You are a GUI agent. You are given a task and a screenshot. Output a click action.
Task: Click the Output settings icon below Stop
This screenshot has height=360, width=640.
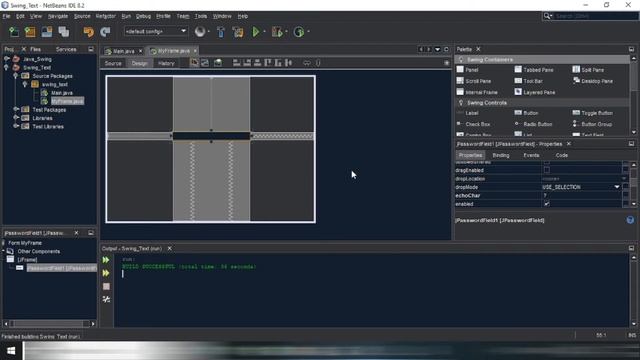106,299
